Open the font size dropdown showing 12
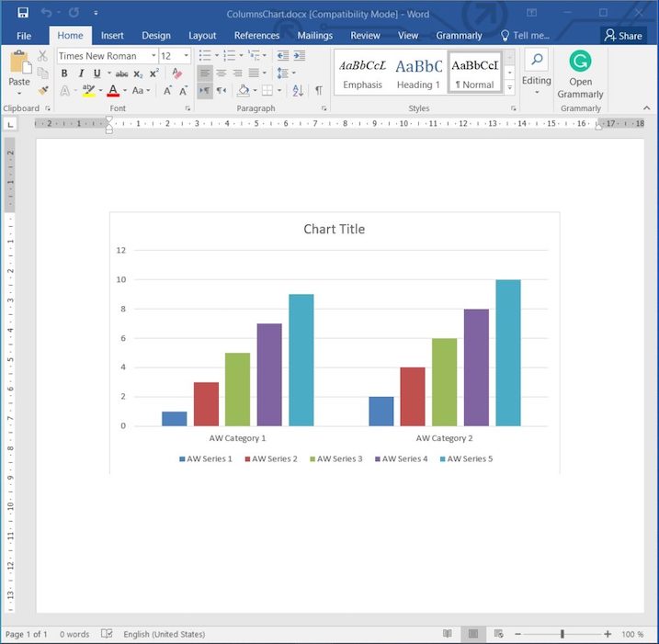The image size is (659, 644). (x=174, y=56)
